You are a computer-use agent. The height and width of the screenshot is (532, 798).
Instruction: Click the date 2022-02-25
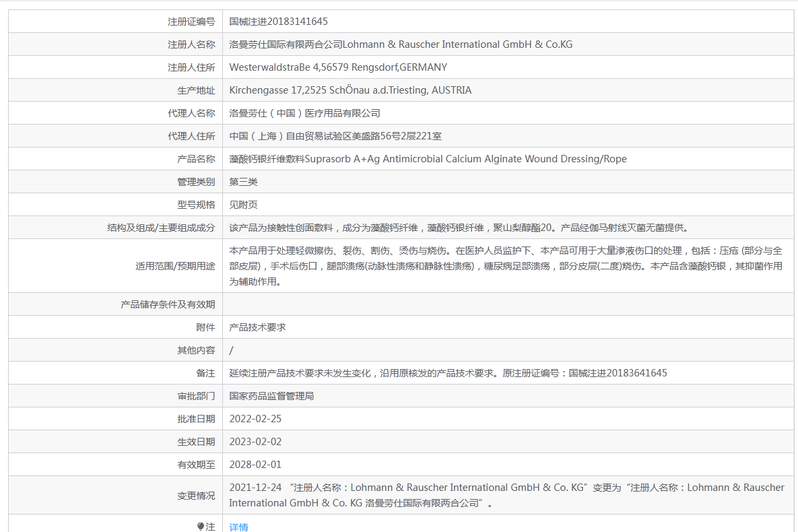[x=255, y=419]
